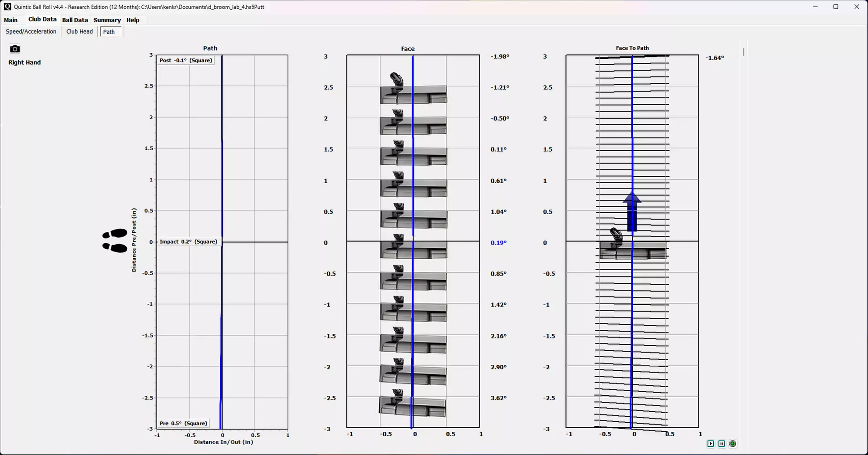Open the Summary tab
Image resolution: width=868 pixels, height=455 pixels.
(107, 20)
